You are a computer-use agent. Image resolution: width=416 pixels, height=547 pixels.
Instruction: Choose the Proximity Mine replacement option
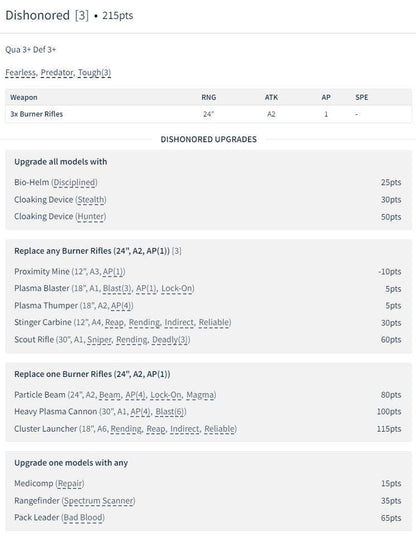[208, 271]
